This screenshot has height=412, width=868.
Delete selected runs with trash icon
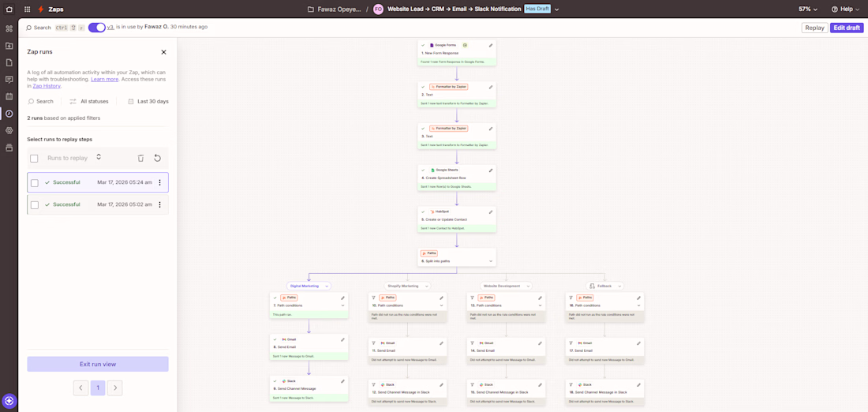[140, 158]
